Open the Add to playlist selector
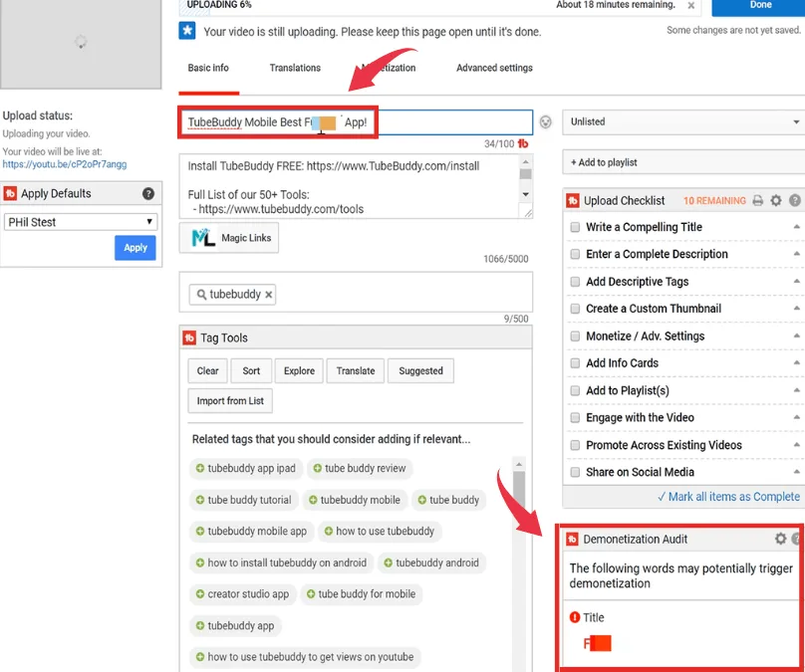 pos(683,162)
